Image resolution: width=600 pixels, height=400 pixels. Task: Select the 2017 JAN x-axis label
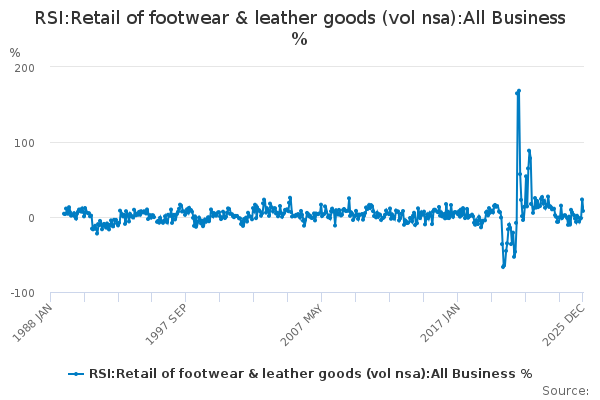point(438,322)
